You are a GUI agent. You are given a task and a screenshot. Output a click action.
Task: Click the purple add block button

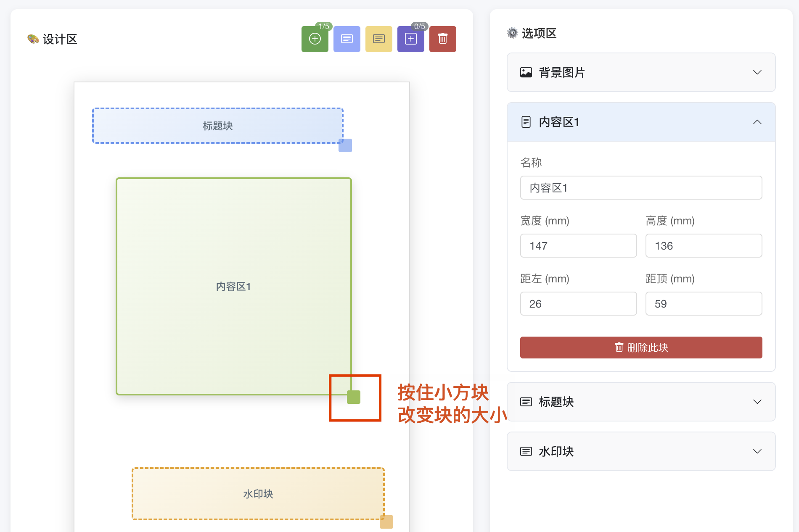[x=410, y=39]
